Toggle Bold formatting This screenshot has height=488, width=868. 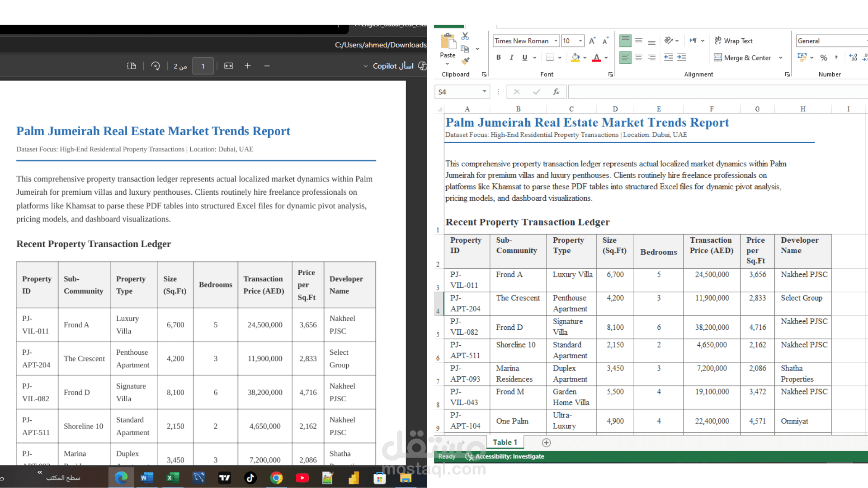pos(498,57)
